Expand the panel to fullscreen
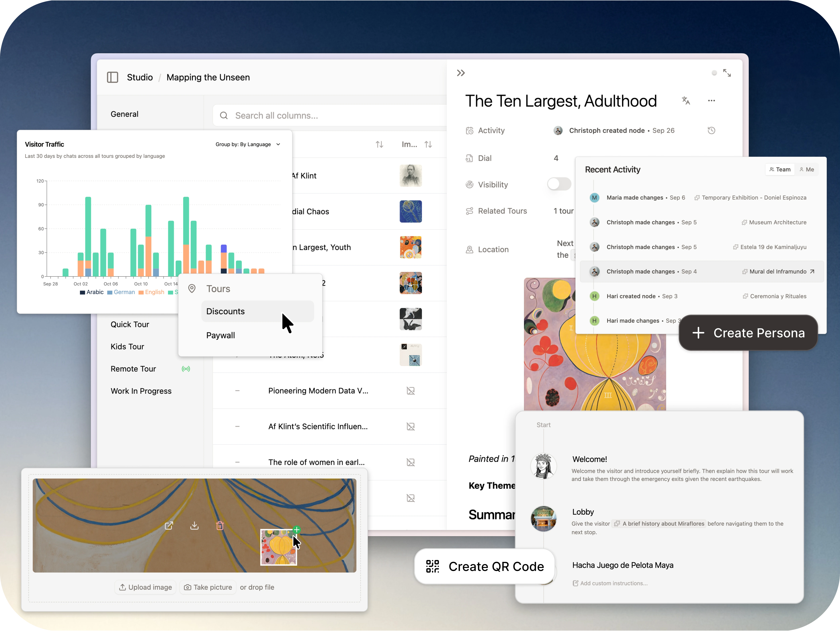Image resolution: width=840 pixels, height=631 pixels. click(728, 73)
